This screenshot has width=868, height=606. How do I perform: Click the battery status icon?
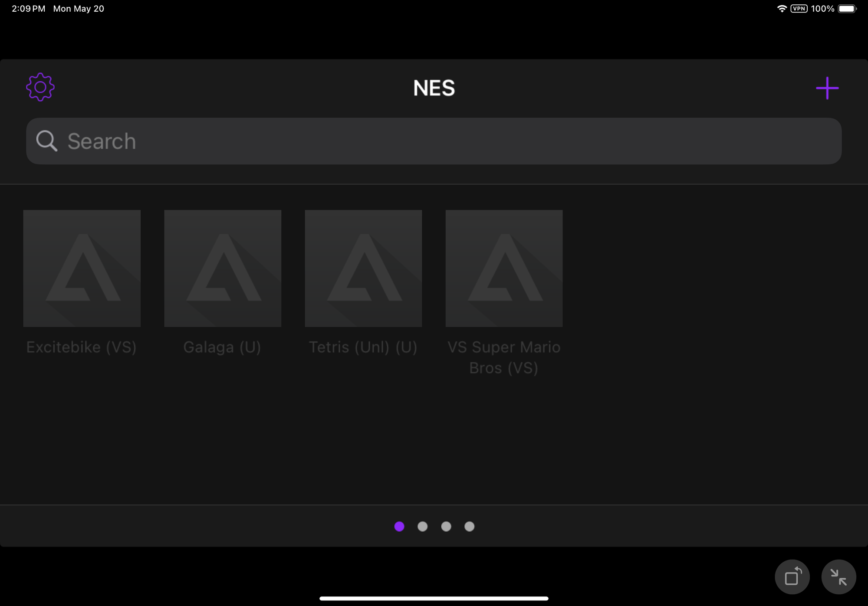(847, 9)
